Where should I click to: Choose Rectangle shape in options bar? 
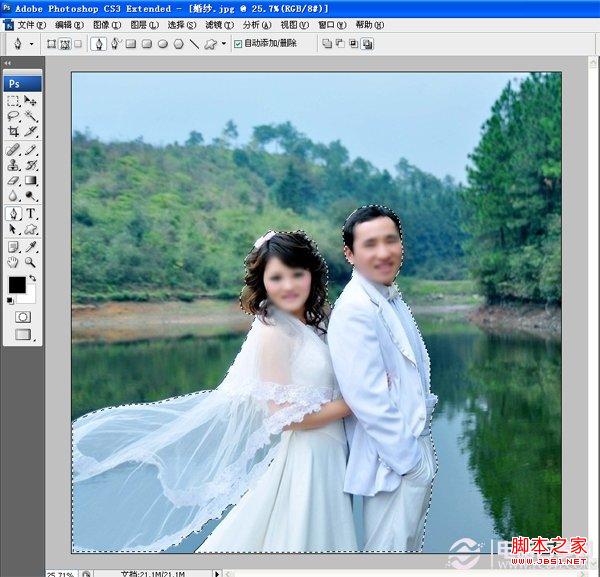[131, 44]
